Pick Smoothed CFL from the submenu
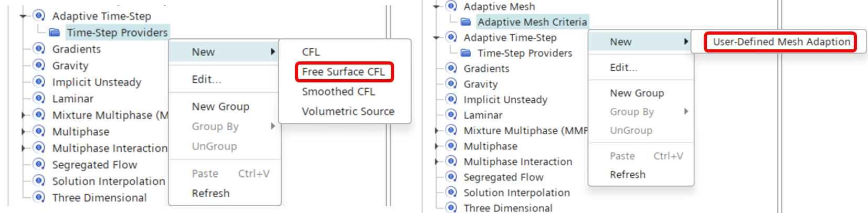This screenshot has width=868, height=213. coord(338,91)
